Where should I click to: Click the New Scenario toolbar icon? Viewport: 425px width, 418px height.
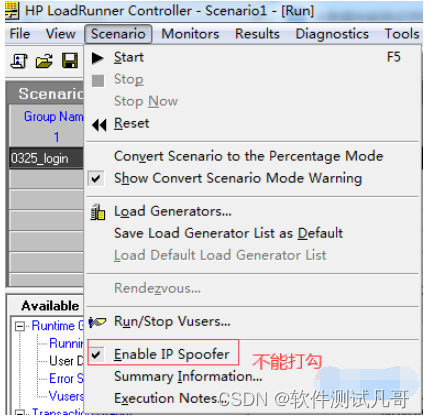(x=19, y=61)
